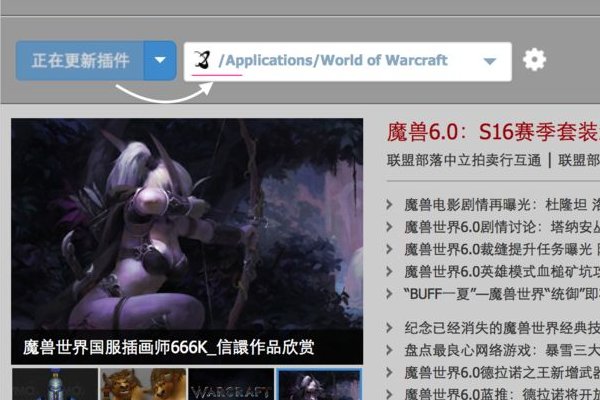Click the WoW icon in path field

pos(202,60)
